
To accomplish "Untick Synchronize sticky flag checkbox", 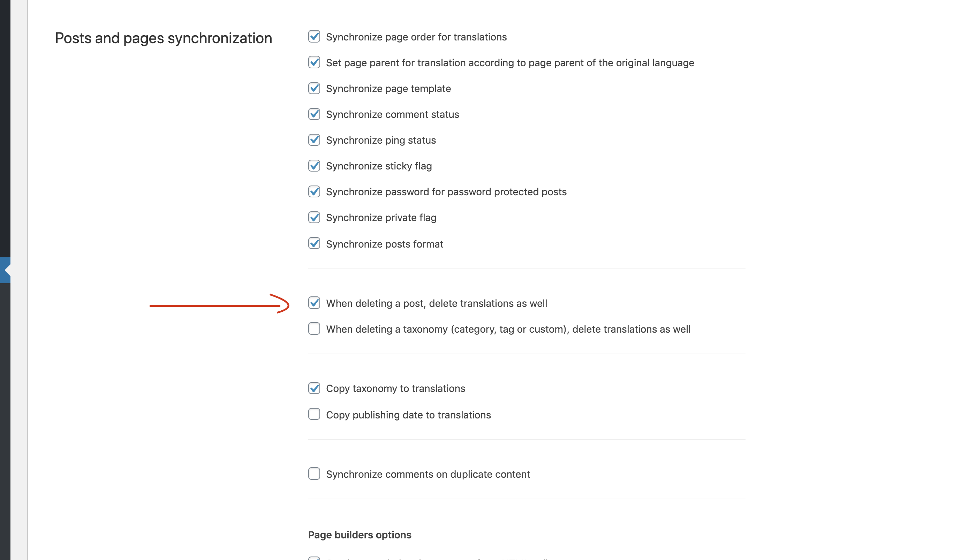I will (x=314, y=166).
